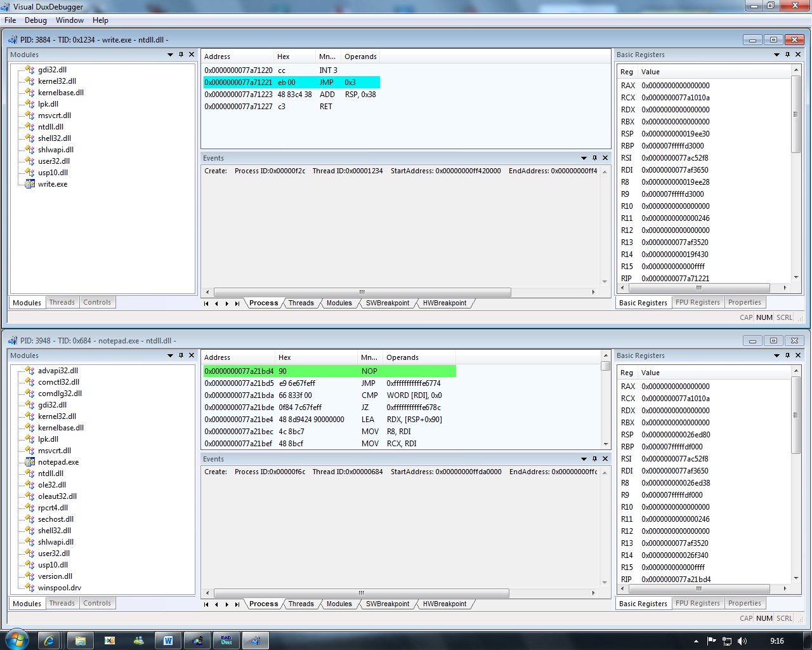The width and height of the screenshot is (812, 650).
Task: Pin the Events panel in the notepad window
Action: [594, 458]
